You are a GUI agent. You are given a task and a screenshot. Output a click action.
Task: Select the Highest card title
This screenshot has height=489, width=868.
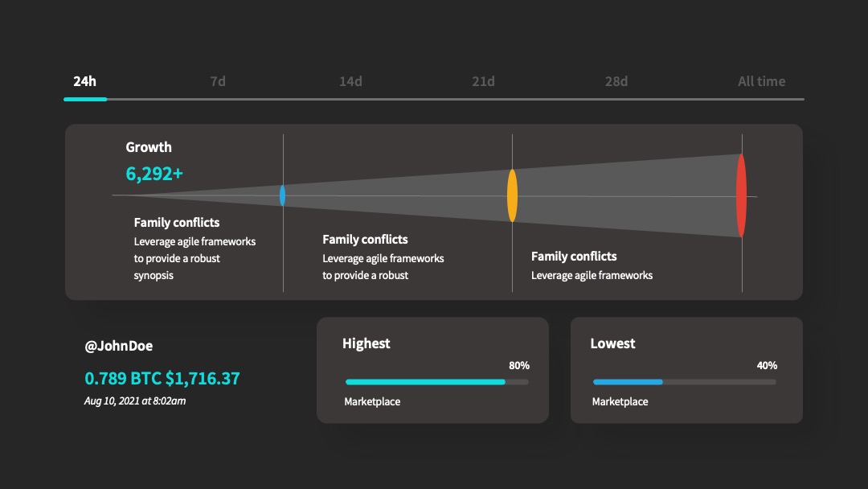366,343
